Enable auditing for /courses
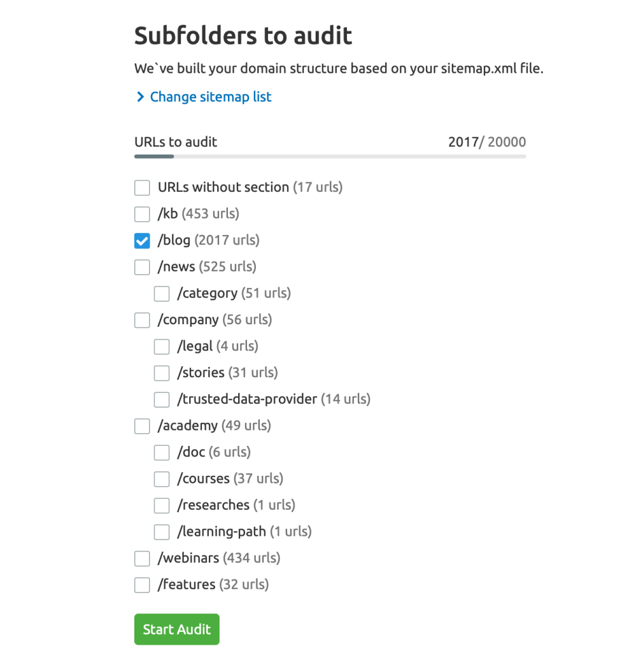The height and width of the screenshot is (672, 643). point(162,479)
